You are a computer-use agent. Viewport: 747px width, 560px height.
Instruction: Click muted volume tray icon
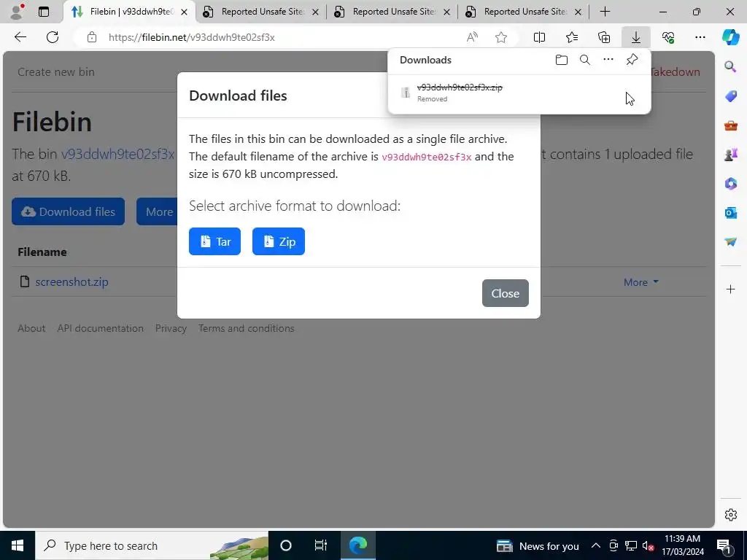click(x=648, y=545)
